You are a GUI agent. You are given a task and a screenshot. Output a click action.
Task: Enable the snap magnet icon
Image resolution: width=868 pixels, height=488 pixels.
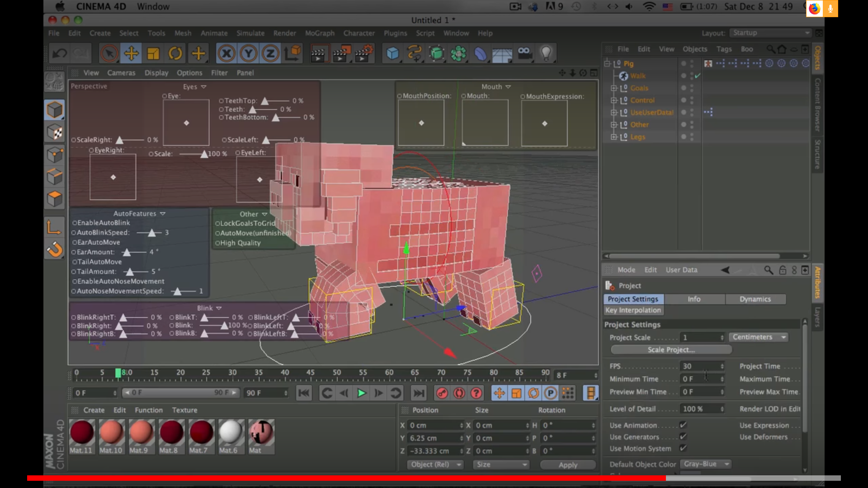(55, 249)
